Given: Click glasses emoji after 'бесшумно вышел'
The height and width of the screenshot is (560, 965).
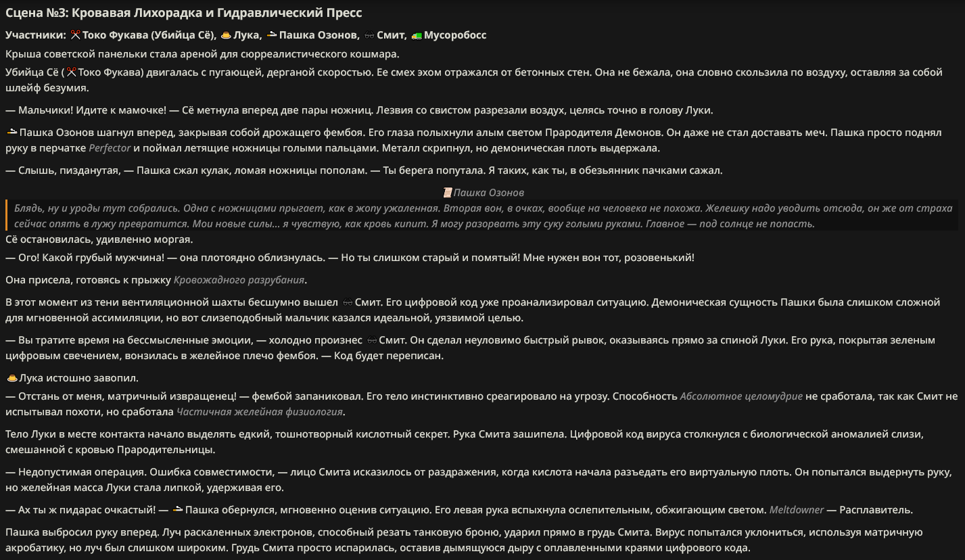Looking at the screenshot, I should 348,302.
